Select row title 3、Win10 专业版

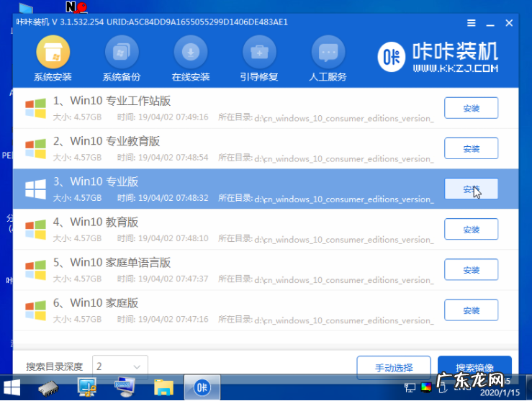click(x=96, y=182)
